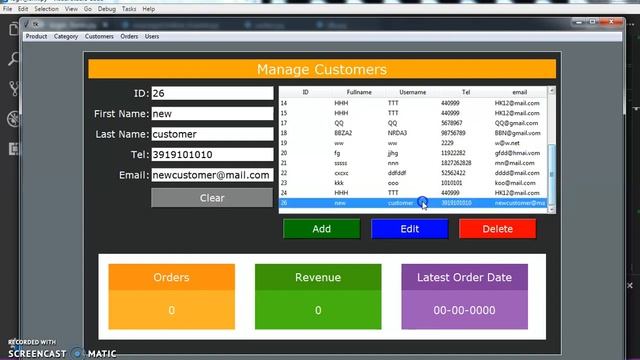Click the Tel column header
This screenshot has height=360, width=640.
[466, 92]
